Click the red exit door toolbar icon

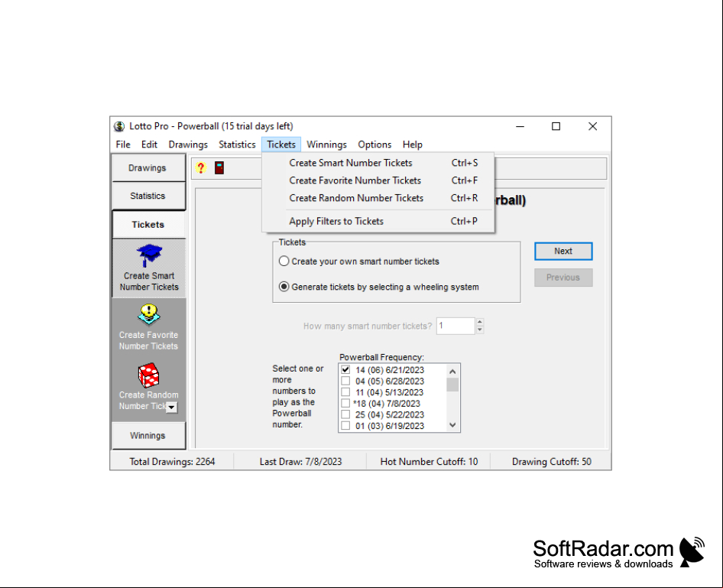pos(219,168)
